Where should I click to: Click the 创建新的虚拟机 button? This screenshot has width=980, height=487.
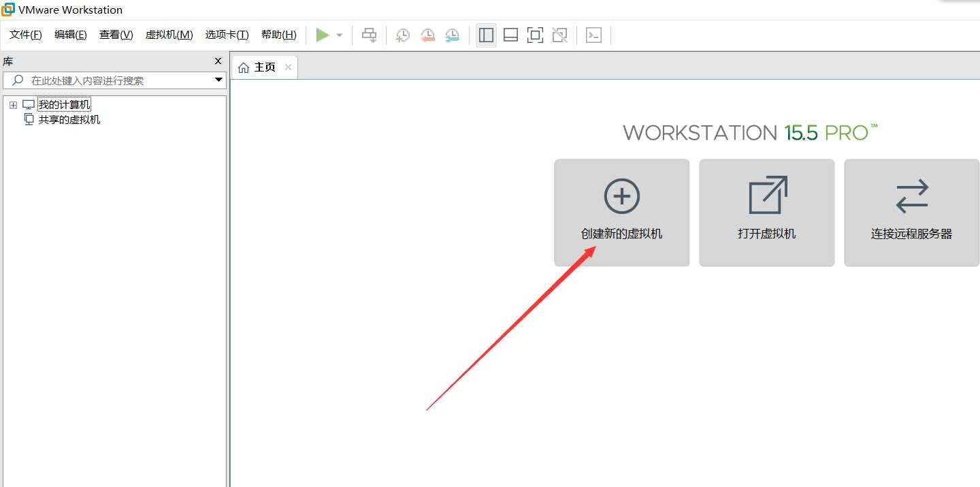[x=622, y=213]
